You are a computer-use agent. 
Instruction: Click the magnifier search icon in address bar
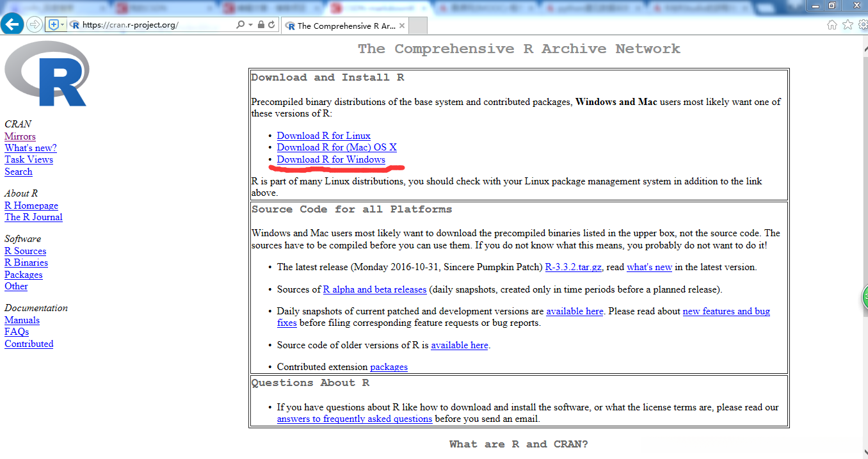(240, 24)
